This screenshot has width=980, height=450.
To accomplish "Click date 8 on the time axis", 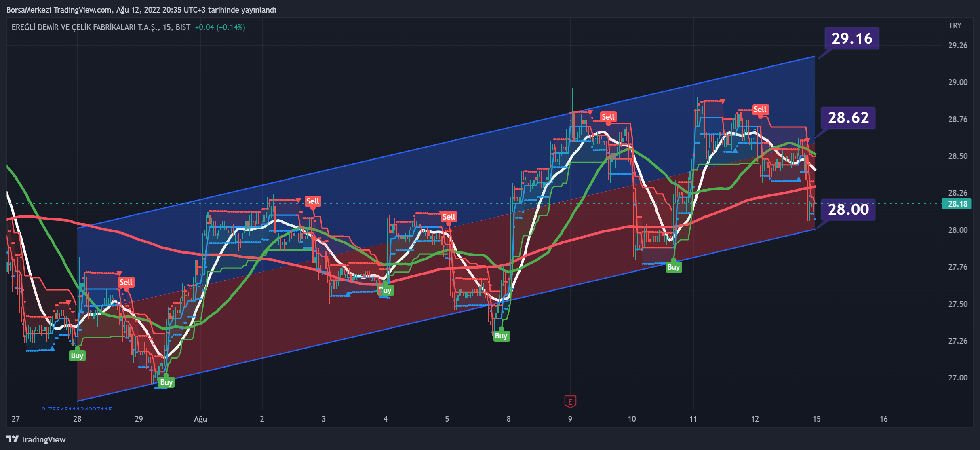I will coord(509,419).
